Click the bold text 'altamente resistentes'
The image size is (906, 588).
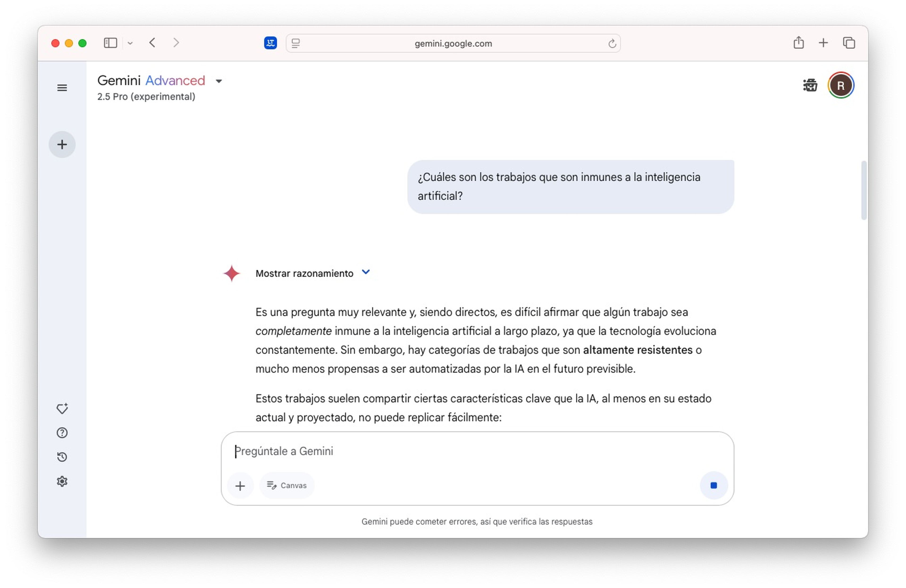(x=638, y=350)
